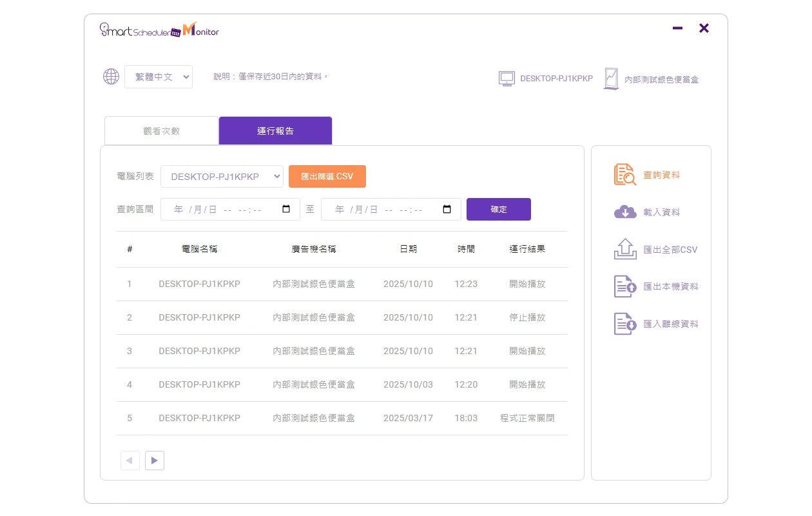This screenshot has height=516, width=812.
Task: Open the start date calendar picker
Action: coord(287,210)
